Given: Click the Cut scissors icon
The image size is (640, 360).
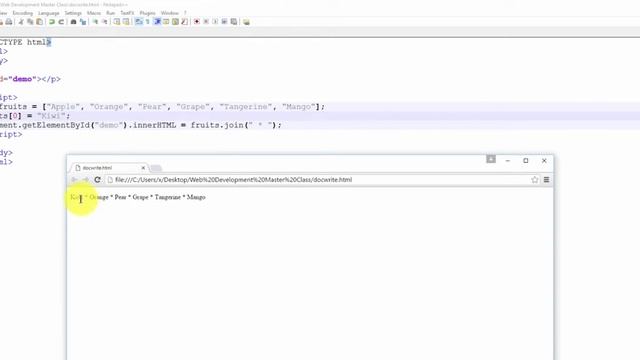Looking at the screenshot, I should 21,22.
